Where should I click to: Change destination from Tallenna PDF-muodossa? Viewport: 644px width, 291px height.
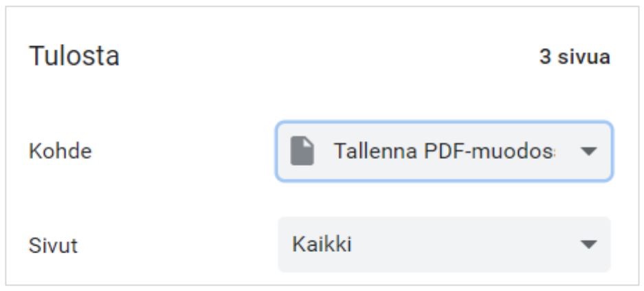(x=445, y=151)
